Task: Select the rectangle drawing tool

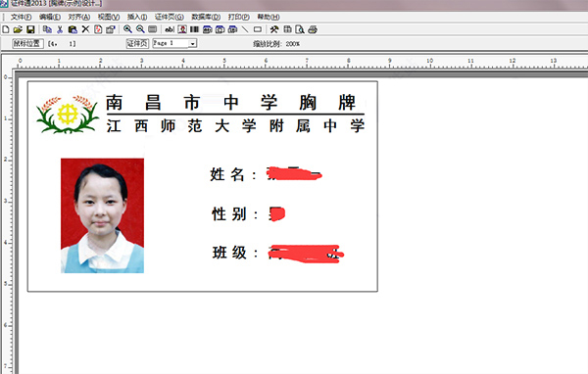Action: [x=258, y=29]
